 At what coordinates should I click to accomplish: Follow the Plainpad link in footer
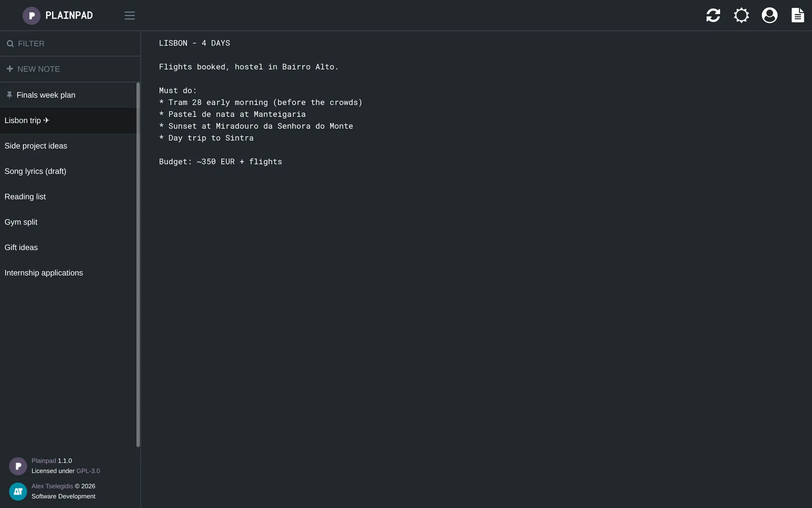point(44,461)
